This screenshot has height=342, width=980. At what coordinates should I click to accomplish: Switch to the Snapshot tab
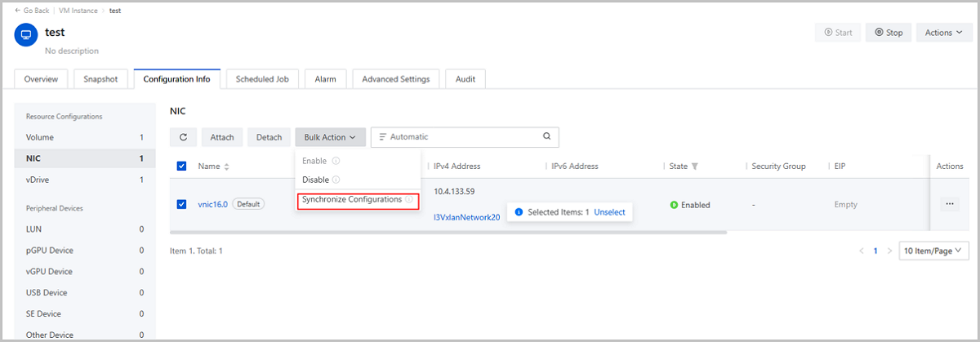(x=100, y=79)
